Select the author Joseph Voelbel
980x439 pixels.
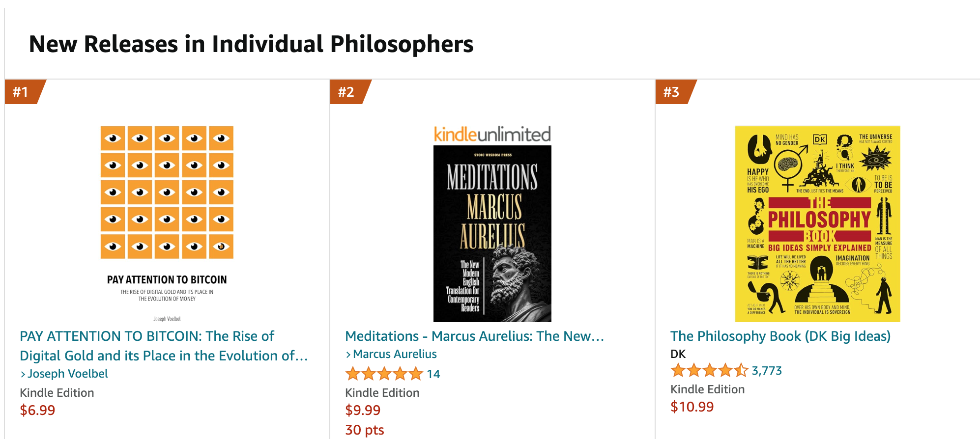68,374
